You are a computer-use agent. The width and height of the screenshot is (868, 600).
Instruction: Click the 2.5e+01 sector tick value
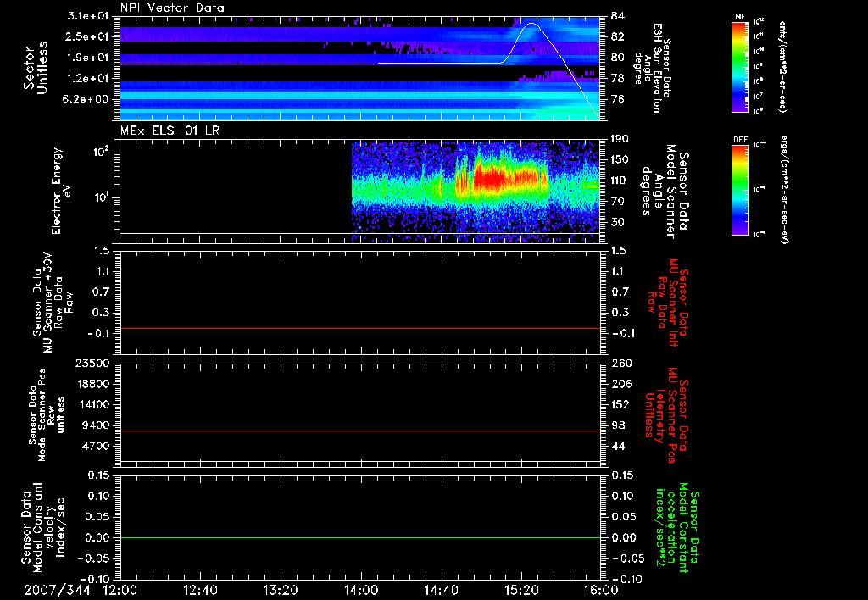pos(88,36)
